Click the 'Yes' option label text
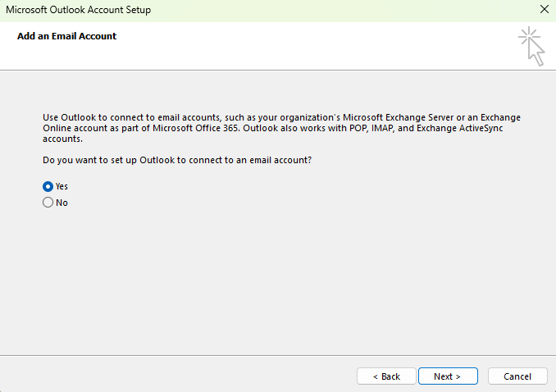 [62, 186]
